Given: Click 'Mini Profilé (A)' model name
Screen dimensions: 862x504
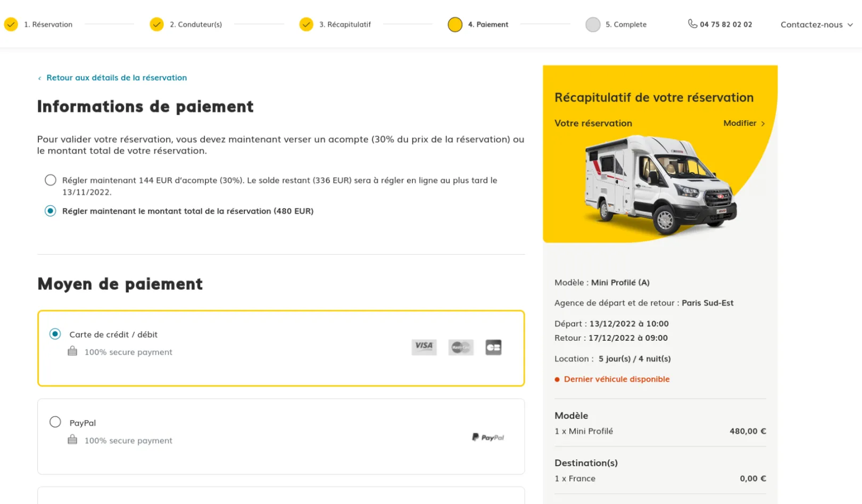Looking at the screenshot, I should tap(620, 283).
